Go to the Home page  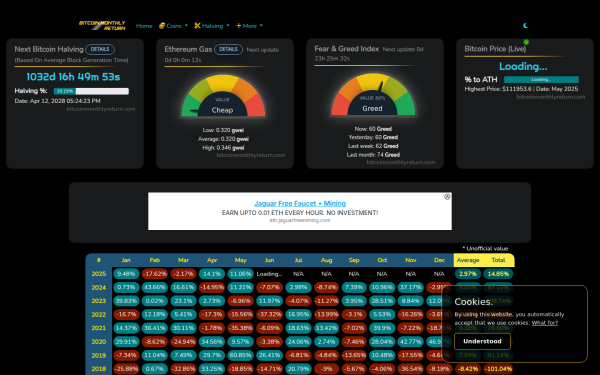click(x=144, y=26)
